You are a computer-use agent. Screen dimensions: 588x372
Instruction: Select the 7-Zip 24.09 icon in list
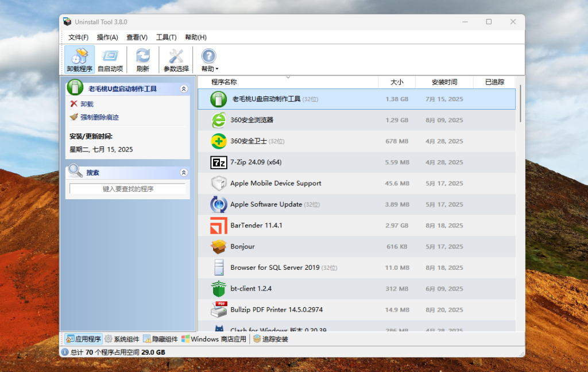219,162
